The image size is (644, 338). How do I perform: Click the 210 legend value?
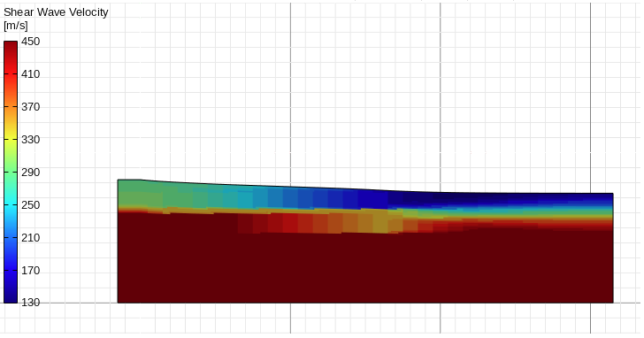31,238
